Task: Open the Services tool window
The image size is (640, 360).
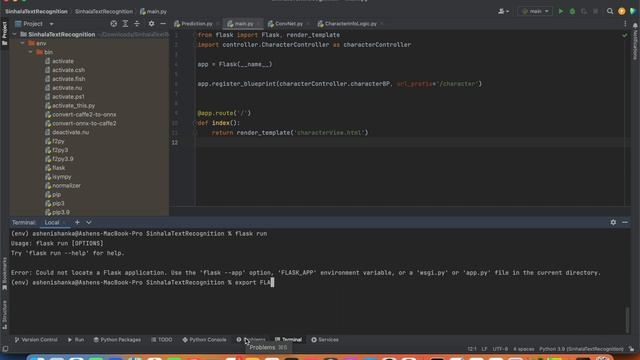Action: pyautogui.click(x=325, y=340)
